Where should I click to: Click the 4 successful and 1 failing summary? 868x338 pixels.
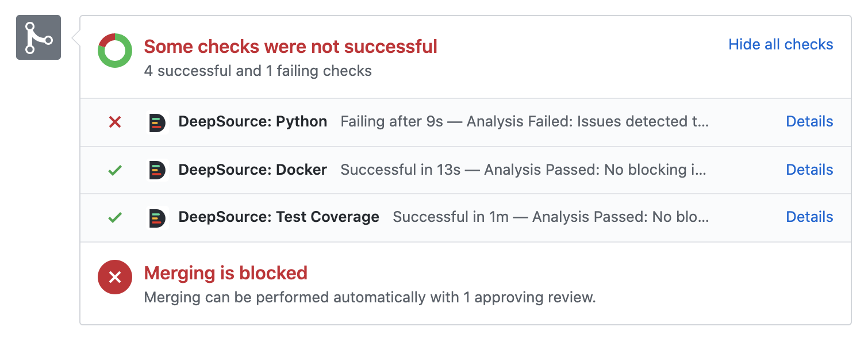pos(258,71)
